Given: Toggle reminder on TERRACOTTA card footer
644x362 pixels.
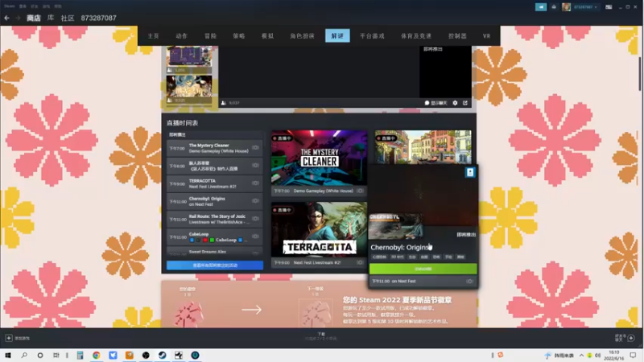Looking at the screenshot, I should click(360, 262).
